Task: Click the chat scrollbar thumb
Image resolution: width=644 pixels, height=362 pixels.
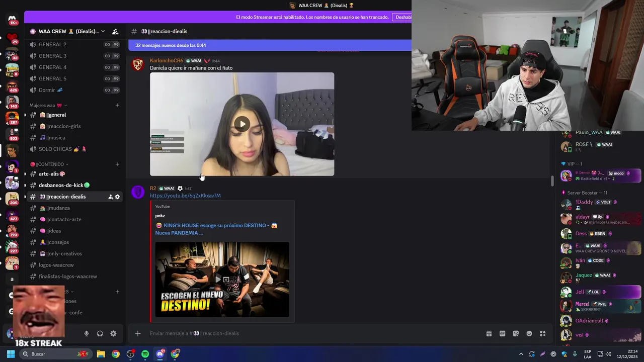Action: 552,180
